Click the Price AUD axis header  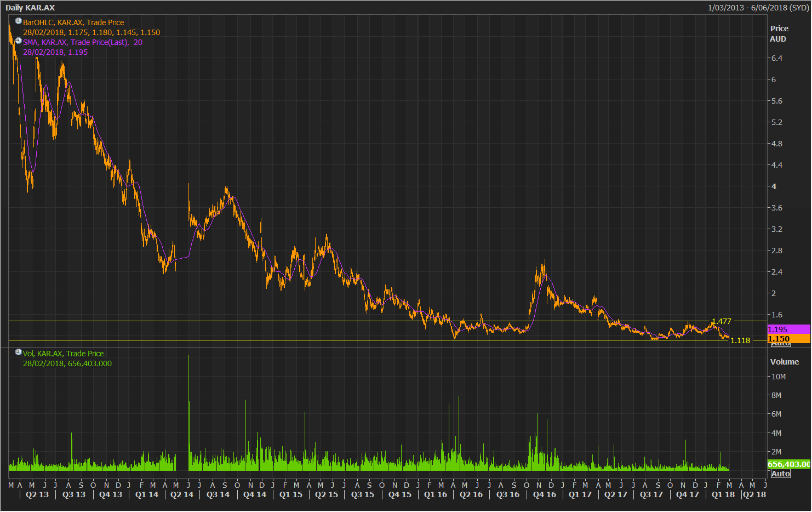(x=779, y=34)
